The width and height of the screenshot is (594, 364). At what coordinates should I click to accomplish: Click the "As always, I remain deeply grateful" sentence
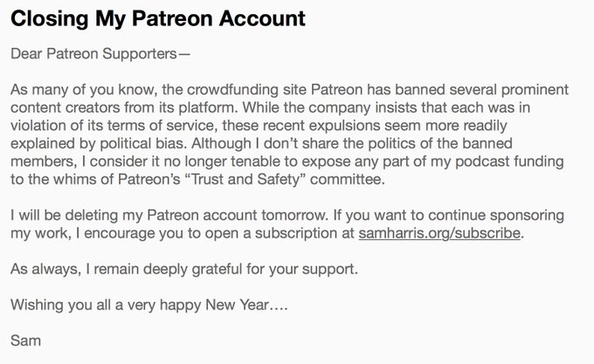point(184,270)
